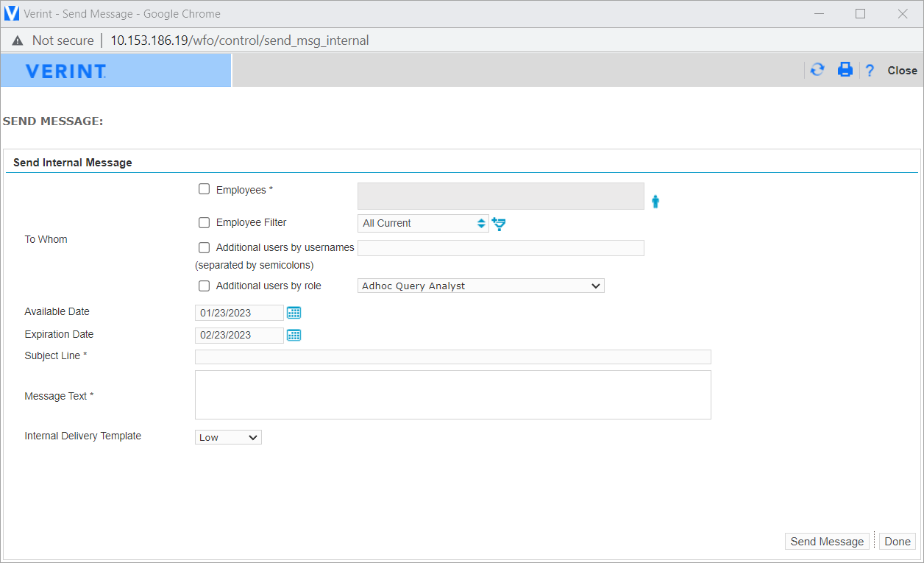The height and width of the screenshot is (563, 924).
Task: Expand the All Current filter dropdown
Action: [x=423, y=223]
